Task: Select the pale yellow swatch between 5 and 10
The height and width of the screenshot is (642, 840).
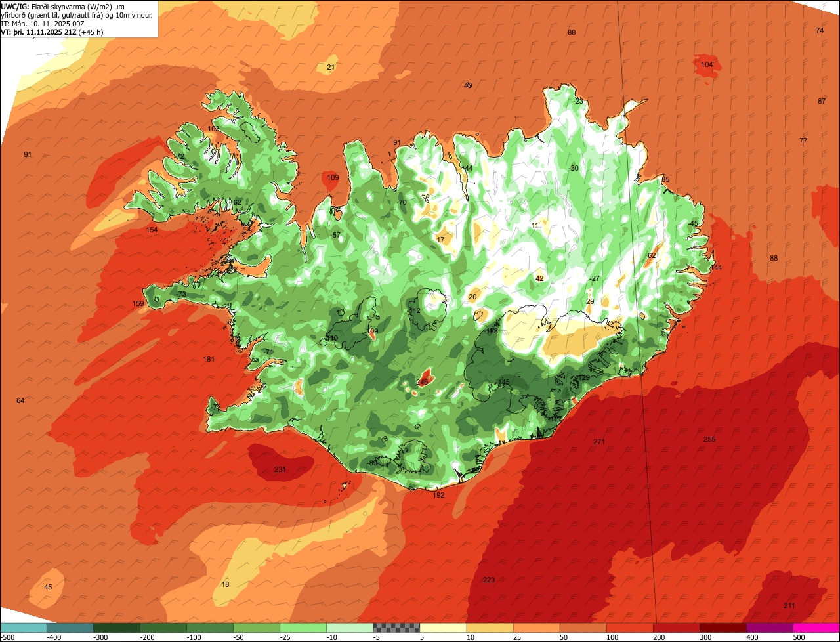Action: (443, 628)
